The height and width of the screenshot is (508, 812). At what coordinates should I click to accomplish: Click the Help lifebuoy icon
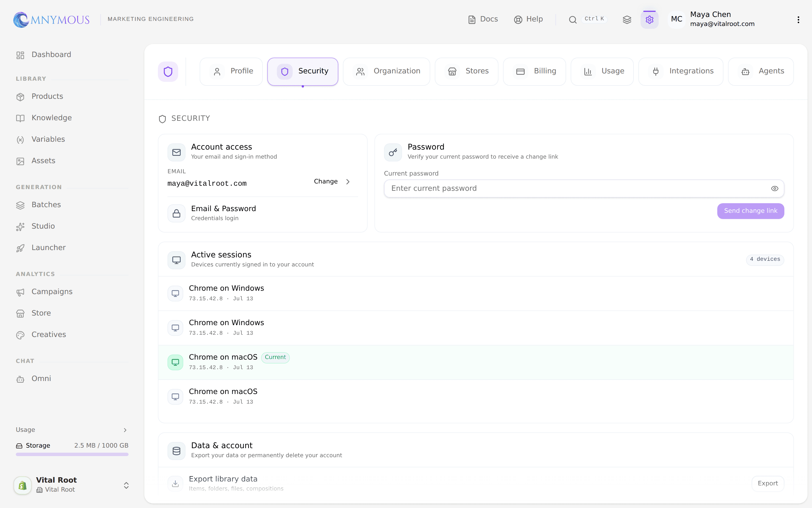[x=518, y=19]
